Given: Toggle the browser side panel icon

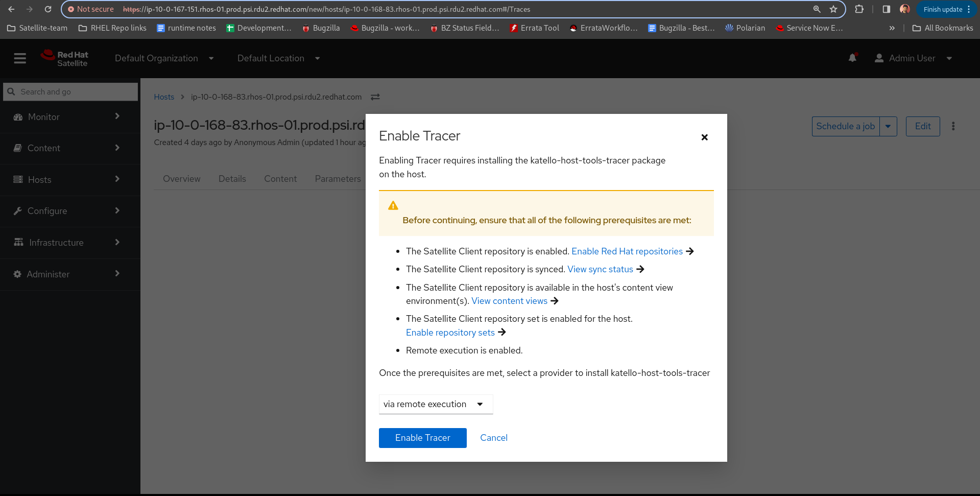Looking at the screenshot, I should (x=887, y=9).
